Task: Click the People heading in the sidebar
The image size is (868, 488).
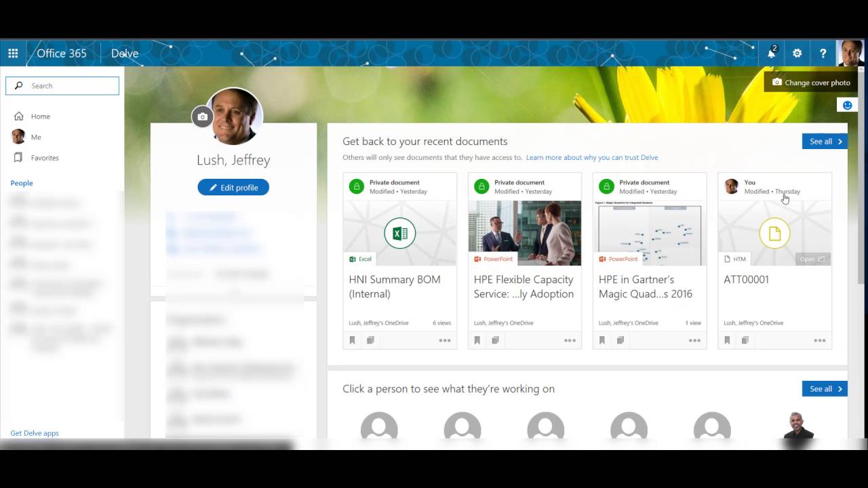Action: pos(22,183)
